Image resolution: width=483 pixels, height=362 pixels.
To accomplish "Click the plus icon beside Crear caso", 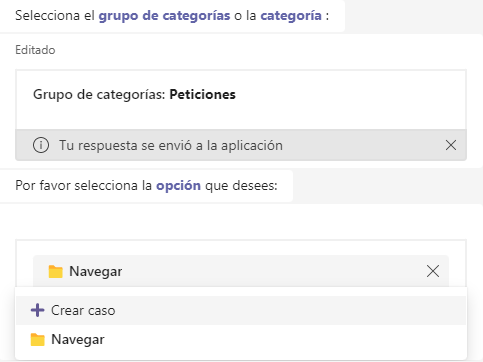I will [x=37, y=310].
